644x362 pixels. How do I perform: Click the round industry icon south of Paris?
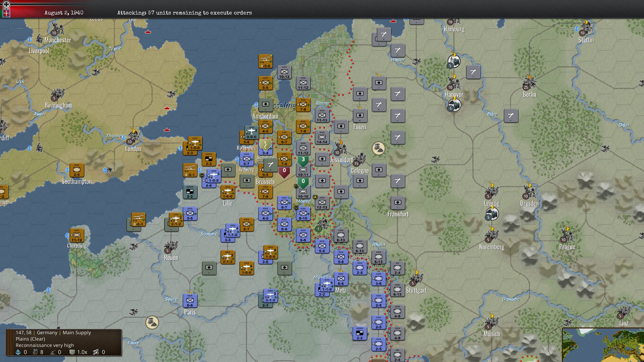coord(152,322)
